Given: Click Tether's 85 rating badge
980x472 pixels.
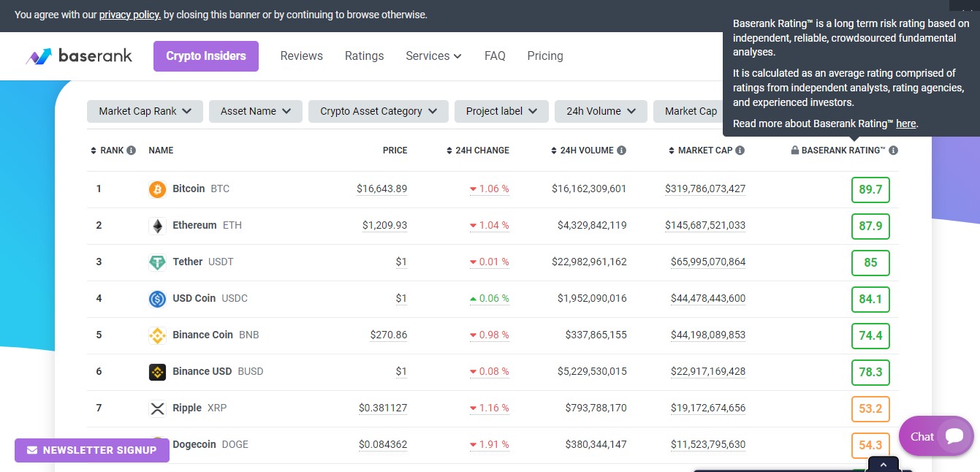Looking at the screenshot, I should tap(870, 263).
